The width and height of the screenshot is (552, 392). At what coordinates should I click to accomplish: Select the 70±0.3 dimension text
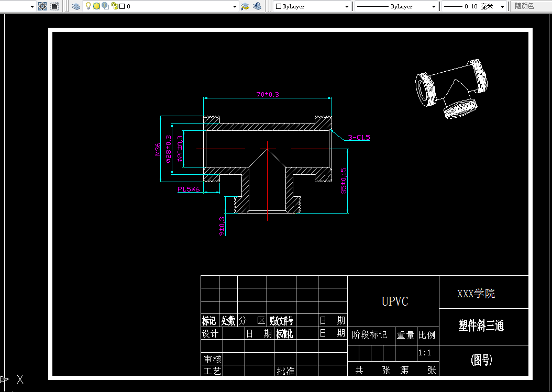click(268, 94)
